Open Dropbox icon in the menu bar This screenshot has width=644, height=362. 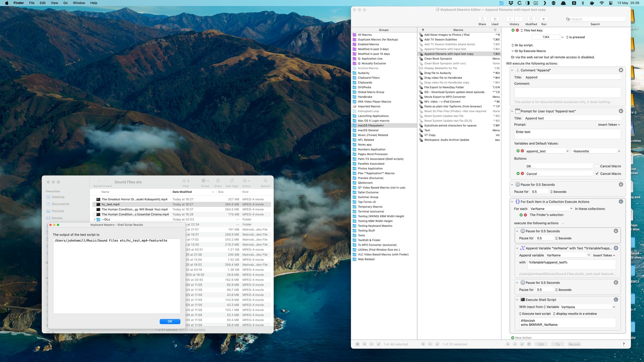[x=511, y=3]
